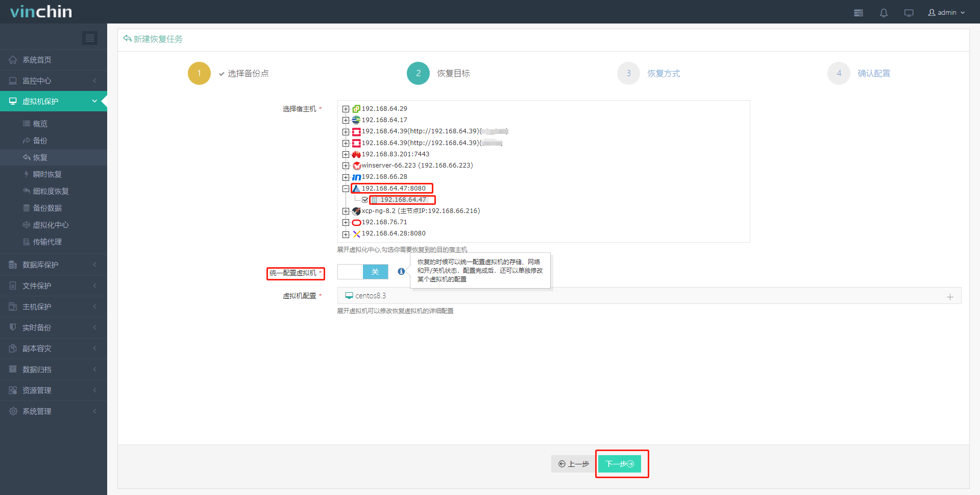Expand 主机保护 sidebar menu
The height and width of the screenshot is (495, 980).
tap(54, 307)
